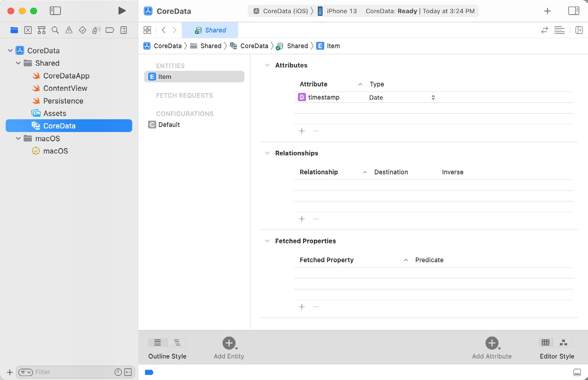Open the navigator filter options menu

coord(26,372)
